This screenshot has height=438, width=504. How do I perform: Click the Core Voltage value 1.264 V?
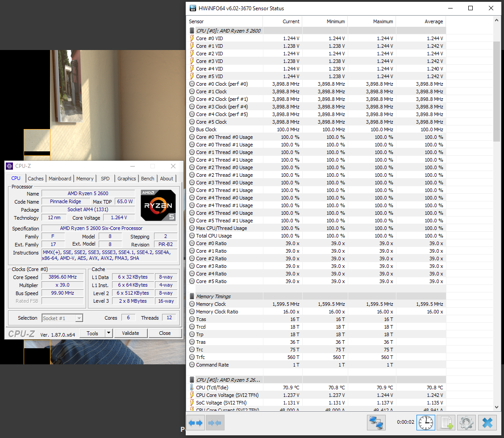pyautogui.click(x=119, y=217)
